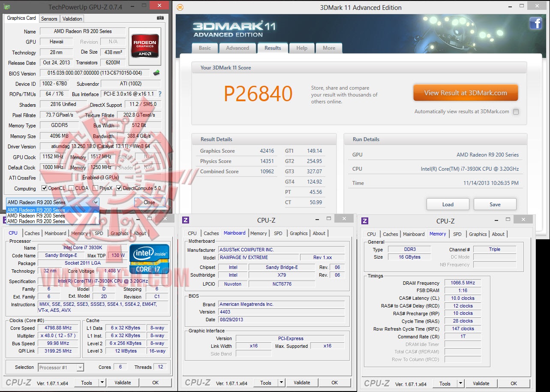Click the BIOS Date 08/29/2013 field
The height and width of the screenshot is (392, 550).
(282, 320)
